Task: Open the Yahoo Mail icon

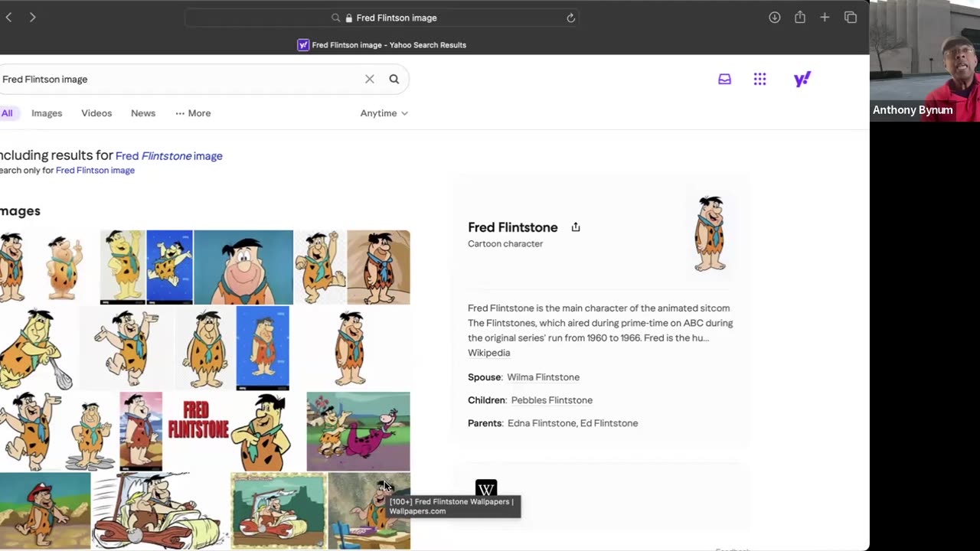Action: point(724,79)
